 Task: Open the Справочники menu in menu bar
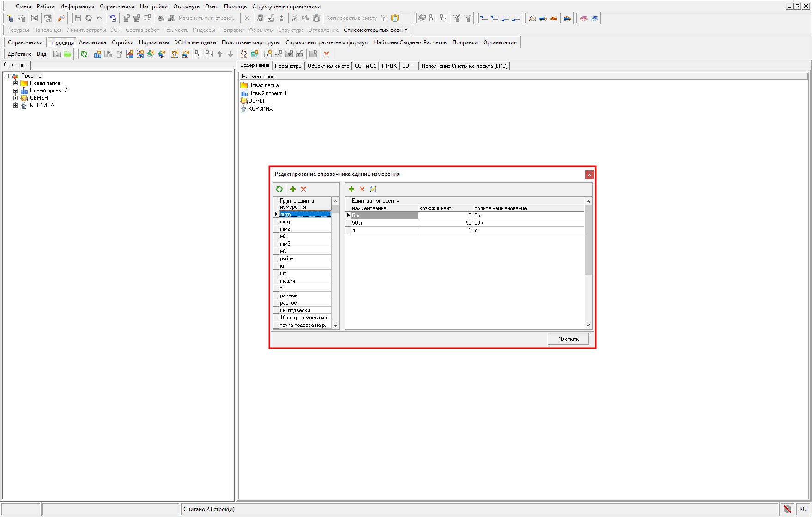click(117, 6)
